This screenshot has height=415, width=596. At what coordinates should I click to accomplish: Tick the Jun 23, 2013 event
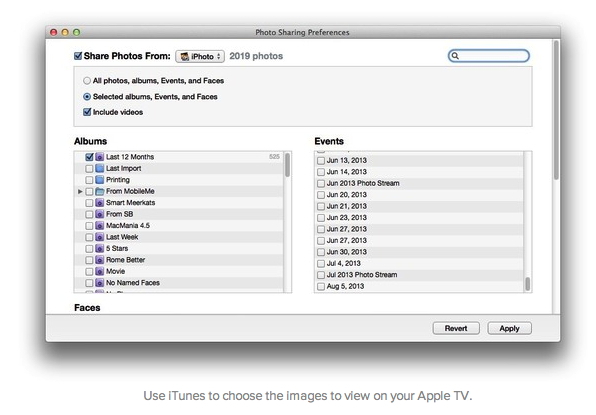321,217
